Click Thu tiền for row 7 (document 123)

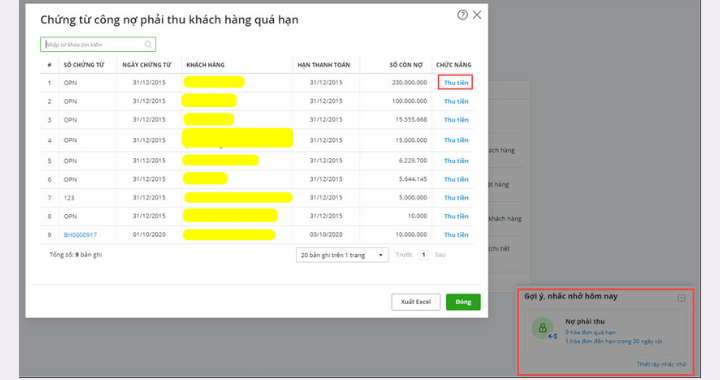click(456, 198)
